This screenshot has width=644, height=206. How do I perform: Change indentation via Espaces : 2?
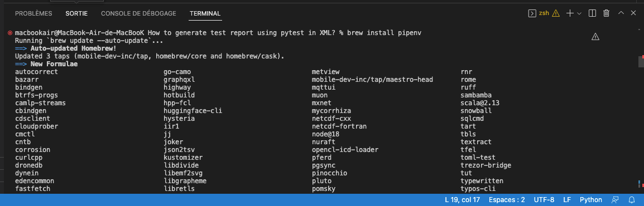coord(506,200)
